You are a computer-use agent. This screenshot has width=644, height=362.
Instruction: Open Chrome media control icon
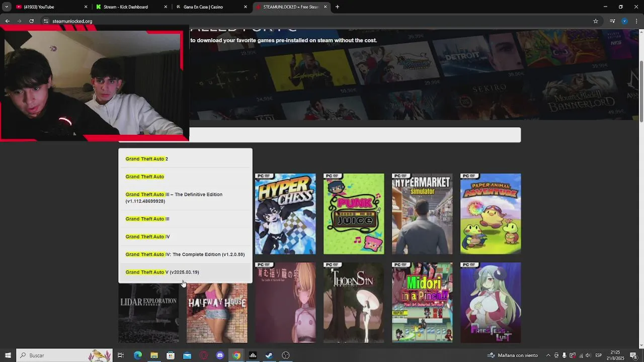612,21
